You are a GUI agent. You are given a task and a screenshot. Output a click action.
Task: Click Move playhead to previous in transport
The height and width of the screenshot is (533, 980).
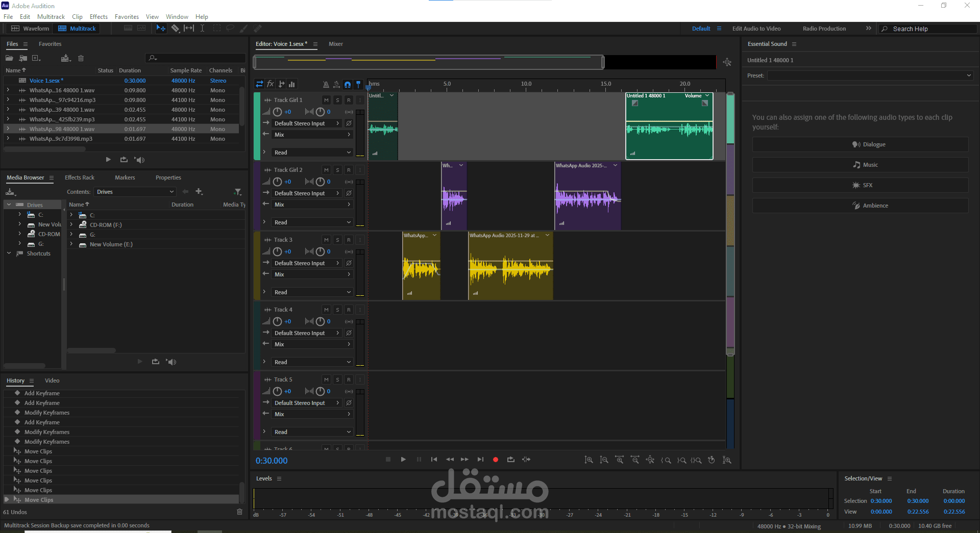434,460
